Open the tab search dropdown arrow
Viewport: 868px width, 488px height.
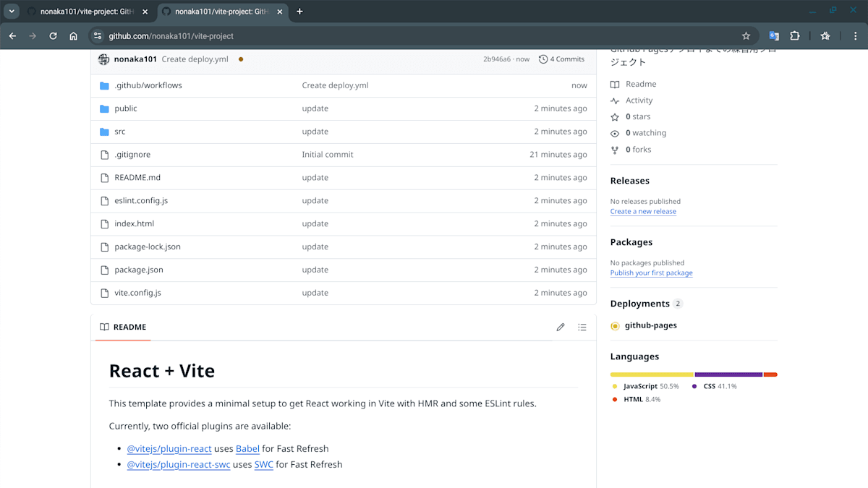(x=12, y=12)
